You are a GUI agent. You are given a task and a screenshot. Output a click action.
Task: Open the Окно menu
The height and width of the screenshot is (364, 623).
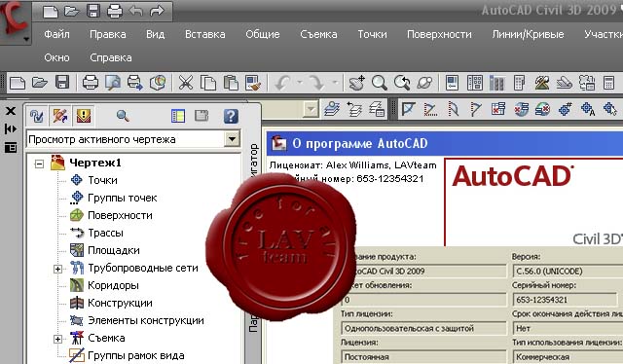(x=56, y=57)
